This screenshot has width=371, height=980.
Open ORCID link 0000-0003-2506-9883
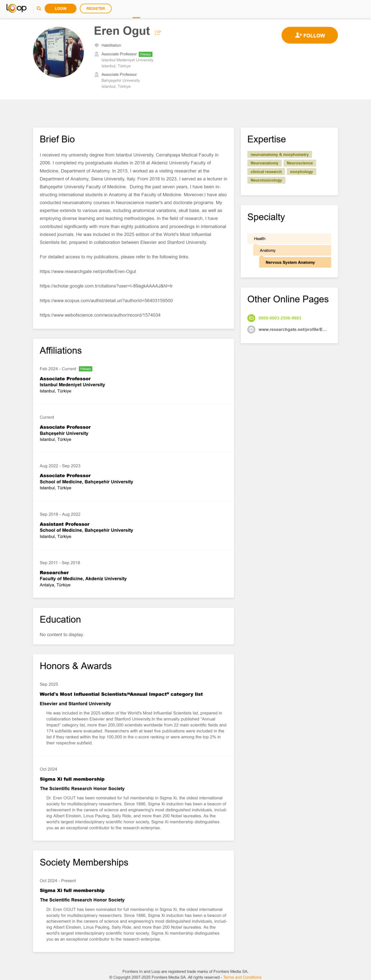[279, 318]
